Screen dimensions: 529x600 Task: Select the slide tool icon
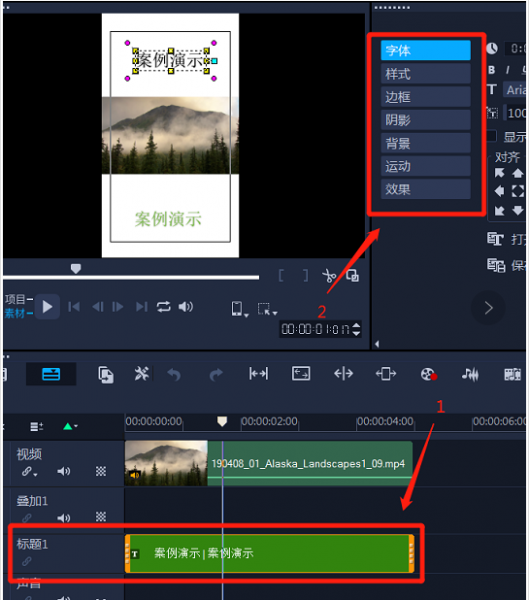[386, 373]
